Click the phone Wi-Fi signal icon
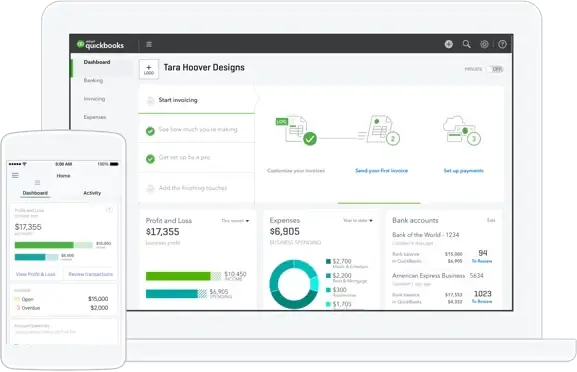This screenshot has width=577, height=372. 25,164
